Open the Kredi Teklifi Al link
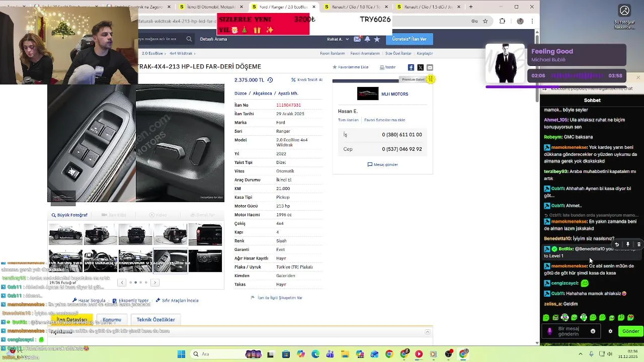 pyautogui.click(x=306, y=80)
